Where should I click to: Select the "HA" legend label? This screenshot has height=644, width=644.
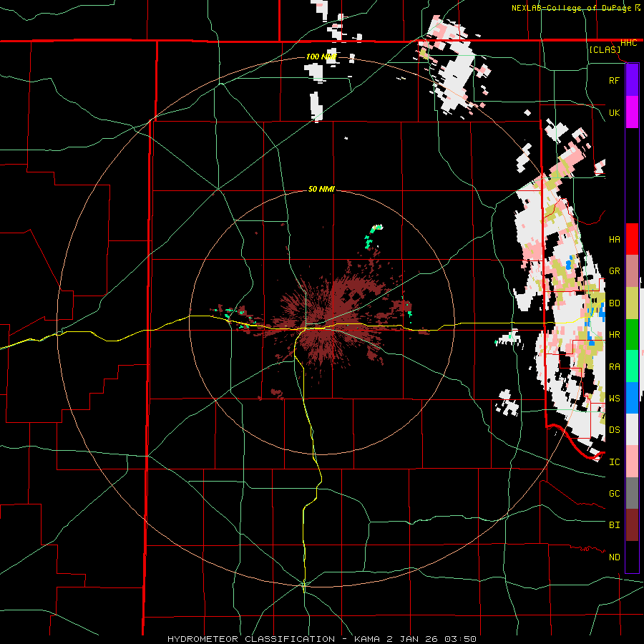(614, 240)
